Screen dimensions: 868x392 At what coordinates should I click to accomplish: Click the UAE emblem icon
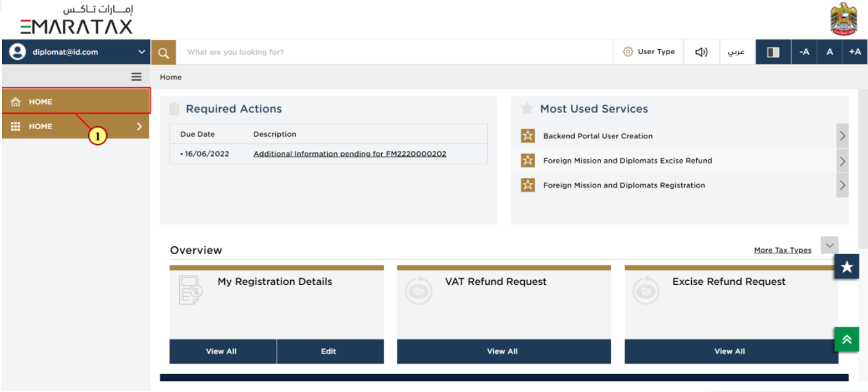843,19
